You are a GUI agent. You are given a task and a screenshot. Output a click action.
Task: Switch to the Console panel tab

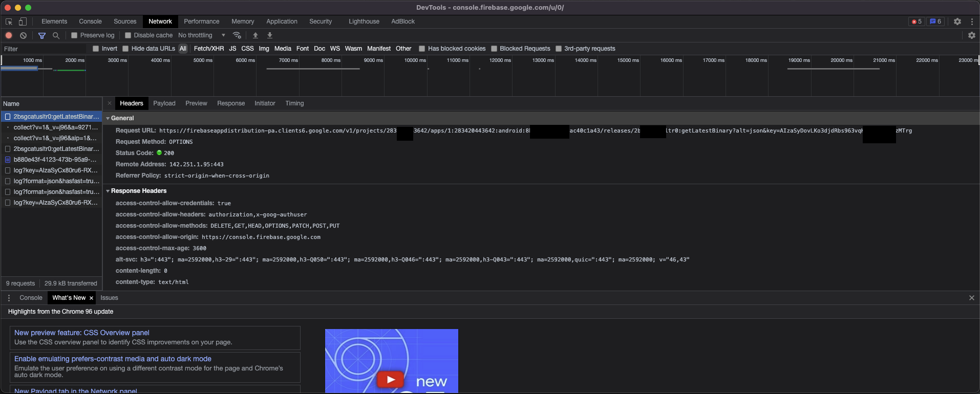[90, 21]
